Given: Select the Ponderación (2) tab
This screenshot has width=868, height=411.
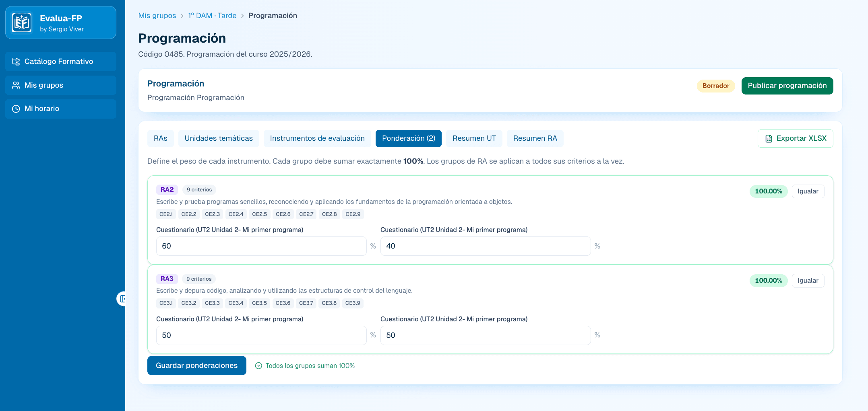Looking at the screenshot, I should [409, 138].
